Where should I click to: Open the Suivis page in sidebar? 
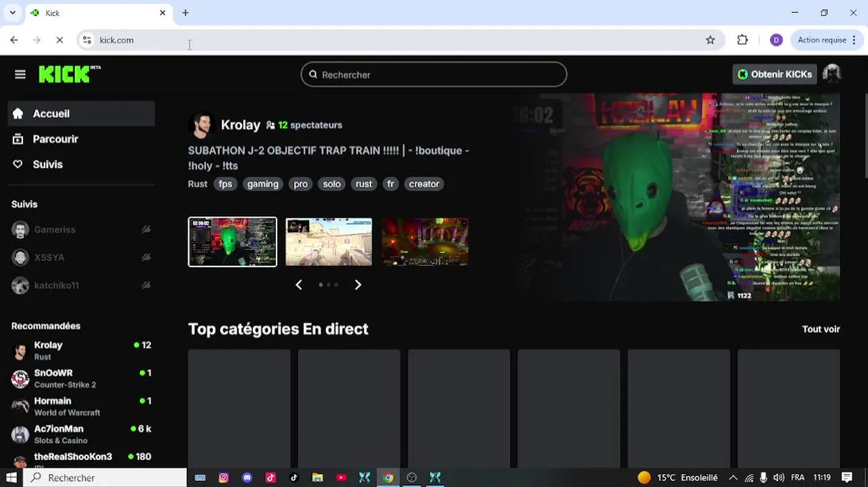81,164
